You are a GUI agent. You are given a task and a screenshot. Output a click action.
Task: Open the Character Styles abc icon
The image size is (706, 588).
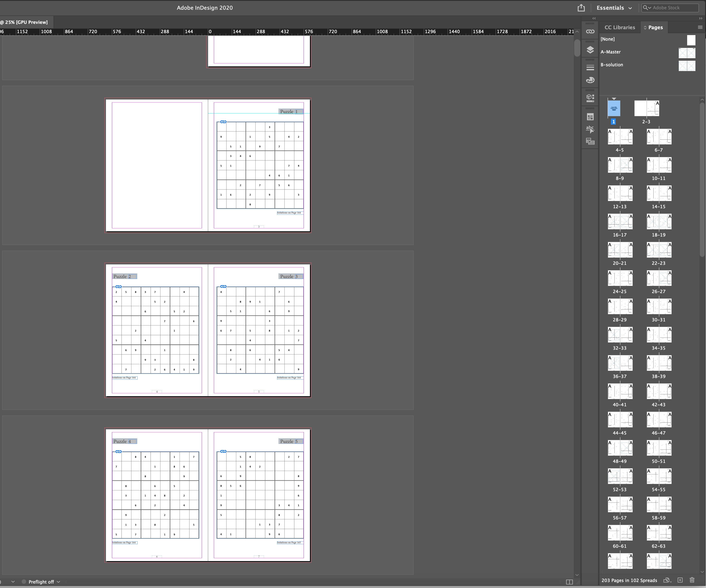pyautogui.click(x=590, y=129)
